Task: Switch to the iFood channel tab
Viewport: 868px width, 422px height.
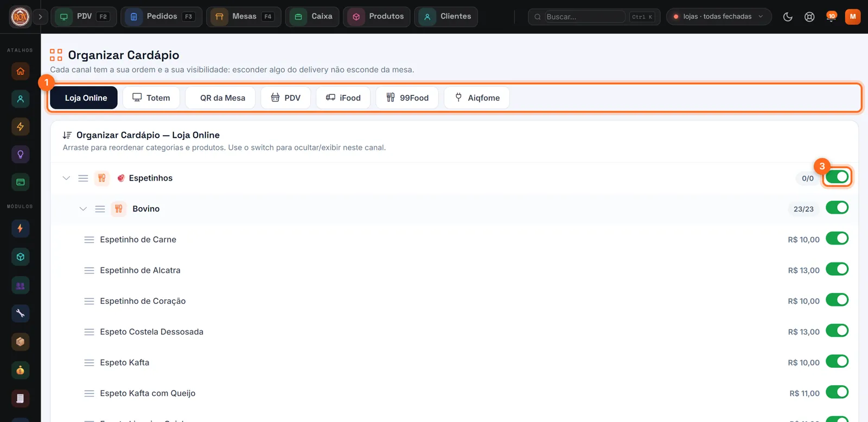Action: [343, 98]
